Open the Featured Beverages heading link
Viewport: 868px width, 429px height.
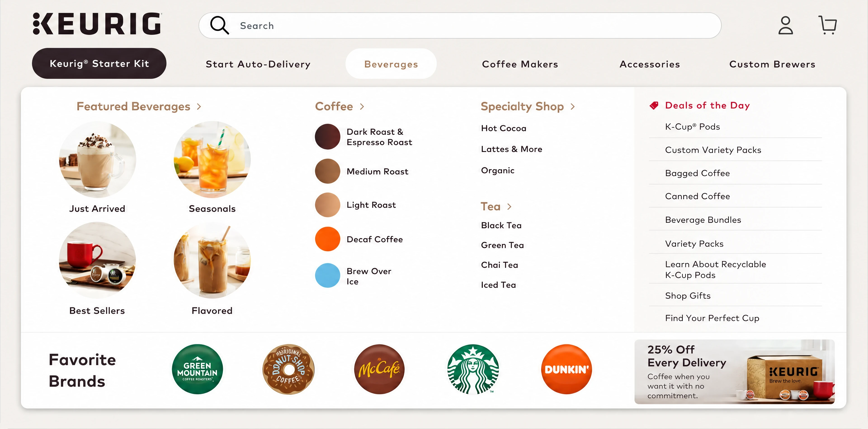133,106
